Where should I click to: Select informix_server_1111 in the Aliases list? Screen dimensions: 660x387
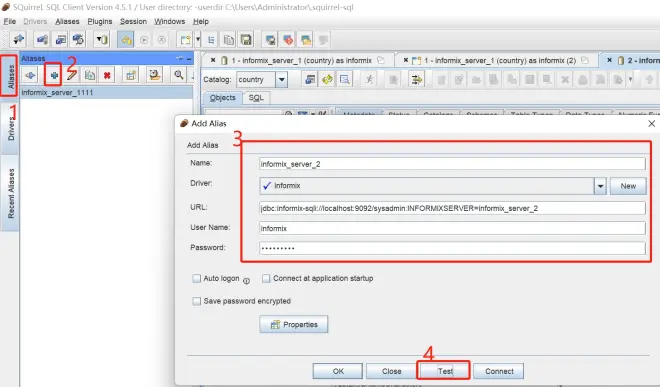pyautogui.click(x=106, y=93)
